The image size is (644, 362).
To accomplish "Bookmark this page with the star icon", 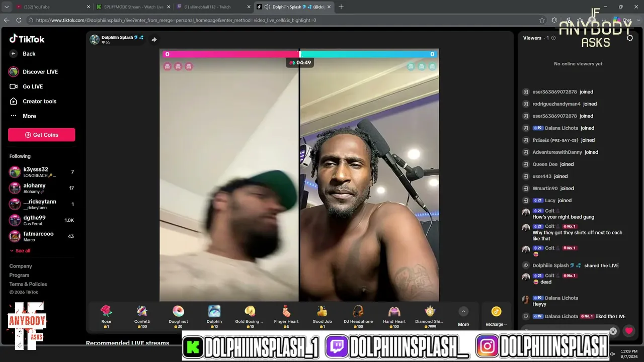I will point(542,20).
